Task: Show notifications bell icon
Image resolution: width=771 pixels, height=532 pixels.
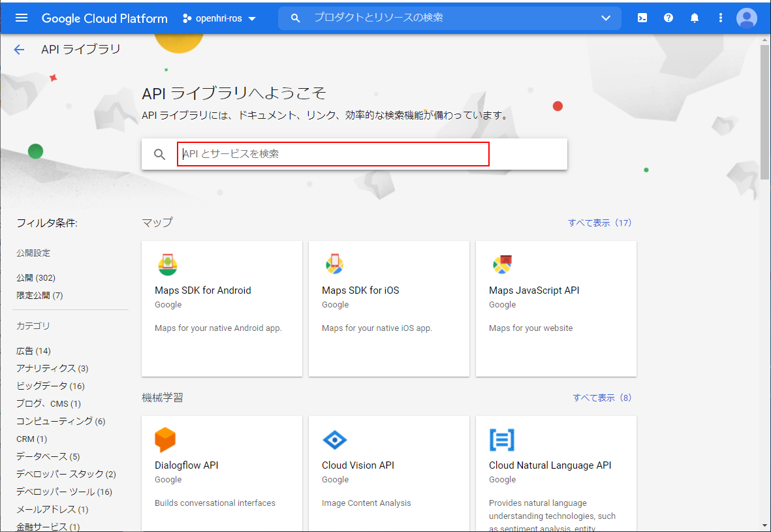Action: [695, 18]
